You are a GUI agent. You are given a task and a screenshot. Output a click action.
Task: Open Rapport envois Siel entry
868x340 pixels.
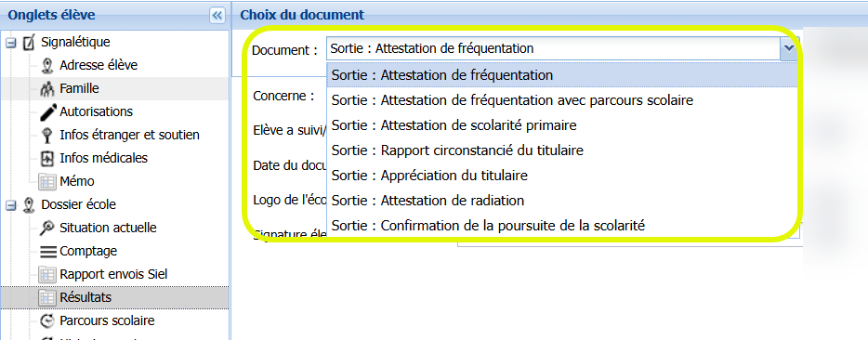tap(113, 275)
